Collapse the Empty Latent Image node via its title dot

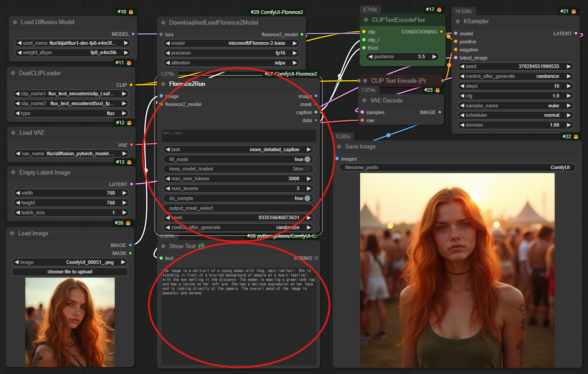point(13,172)
